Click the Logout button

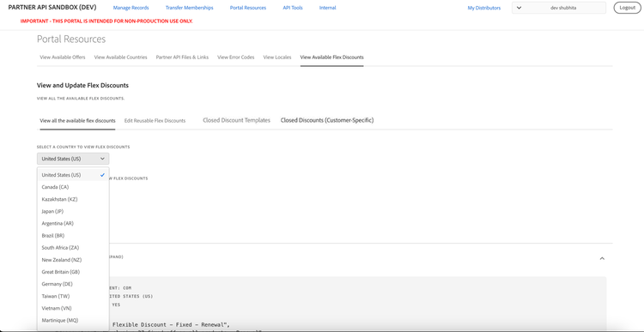click(627, 8)
